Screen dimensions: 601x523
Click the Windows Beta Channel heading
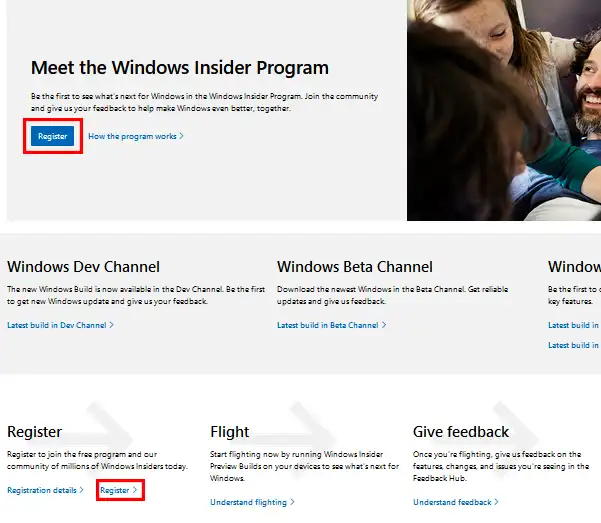pyautogui.click(x=355, y=267)
